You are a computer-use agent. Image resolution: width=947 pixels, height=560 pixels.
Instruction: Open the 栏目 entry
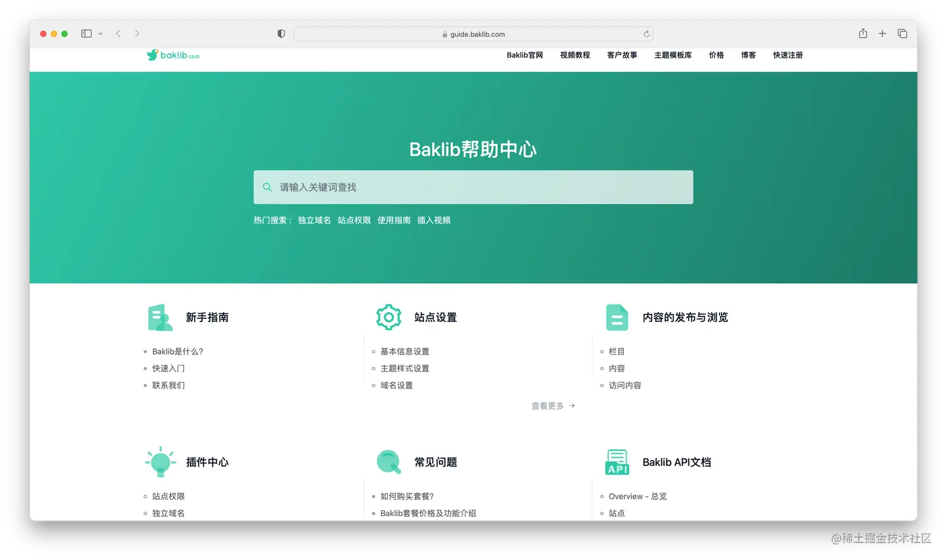pyautogui.click(x=617, y=351)
